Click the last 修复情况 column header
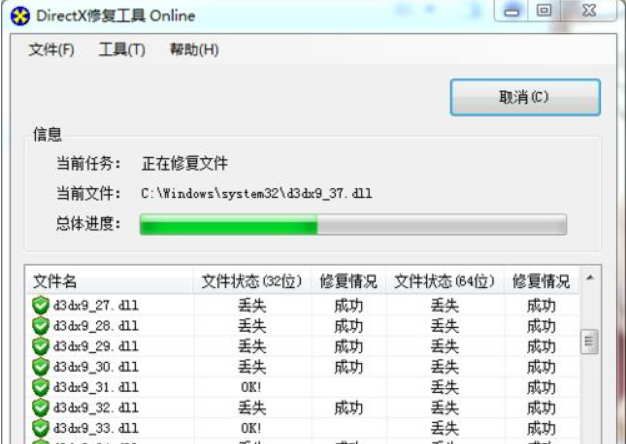626x444 pixels. coord(541,281)
